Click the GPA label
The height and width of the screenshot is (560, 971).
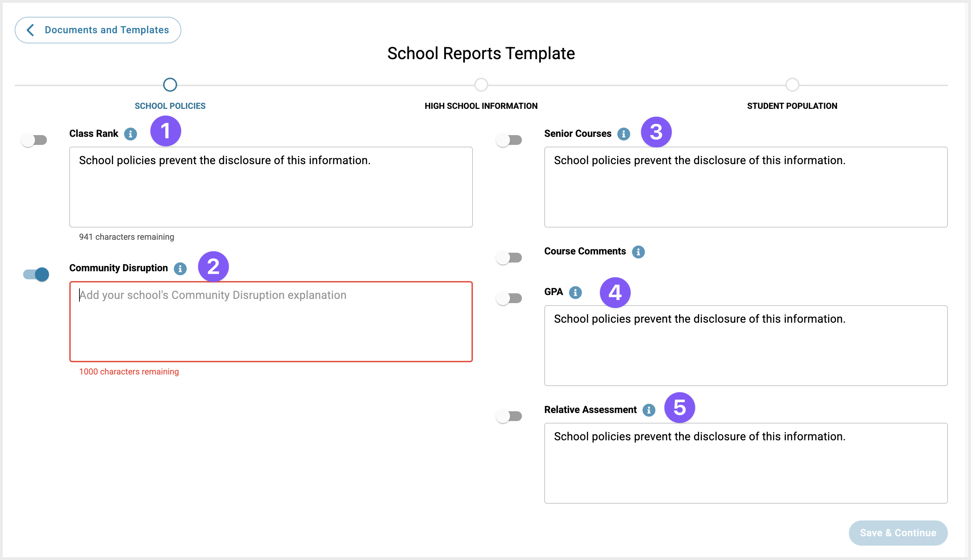point(553,292)
